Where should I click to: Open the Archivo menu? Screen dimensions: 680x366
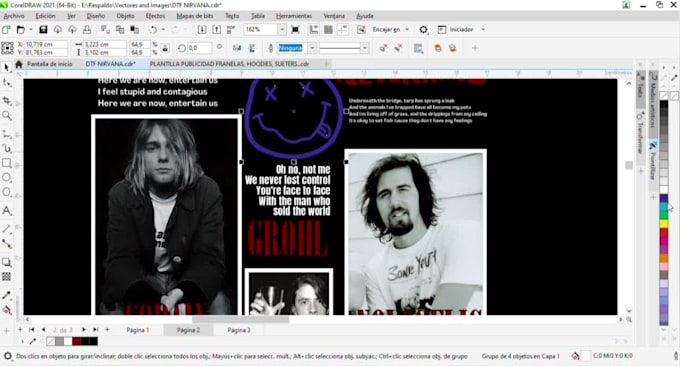[x=14, y=16]
